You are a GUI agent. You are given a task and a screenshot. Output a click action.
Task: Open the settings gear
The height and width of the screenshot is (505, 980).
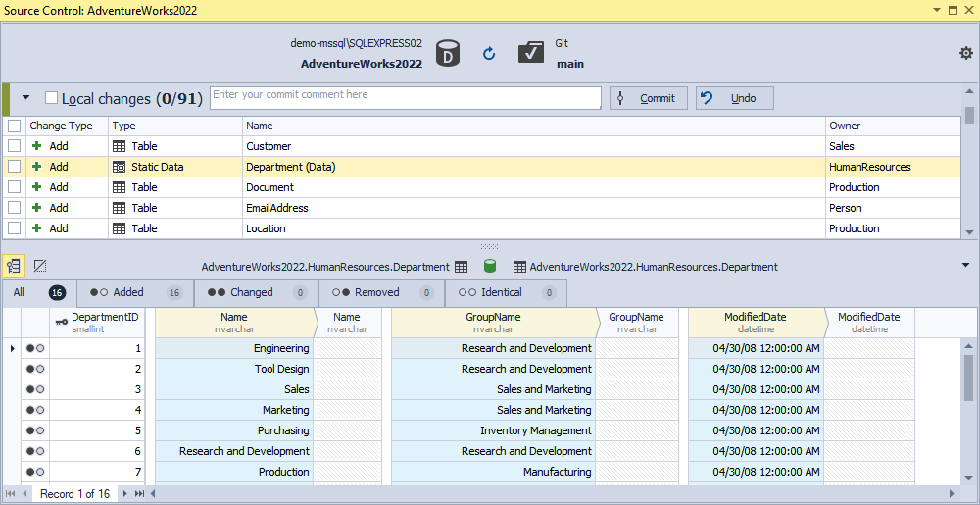click(x=965, y=54)
